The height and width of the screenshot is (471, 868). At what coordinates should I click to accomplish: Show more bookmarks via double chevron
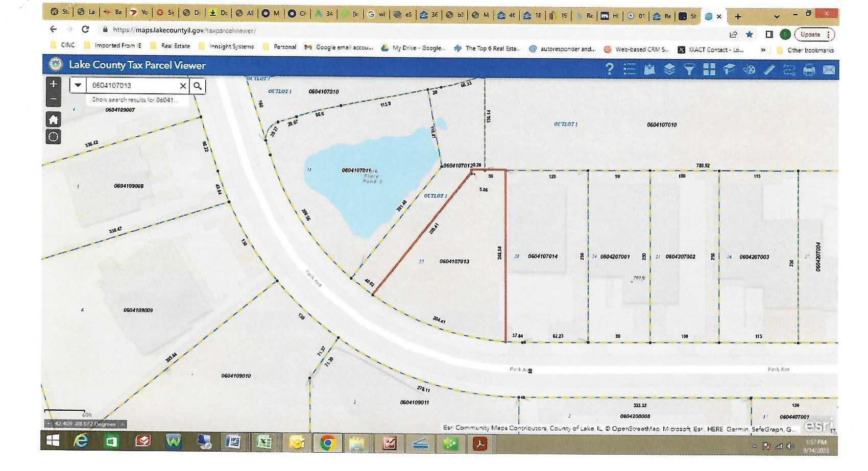coord(763,50)
